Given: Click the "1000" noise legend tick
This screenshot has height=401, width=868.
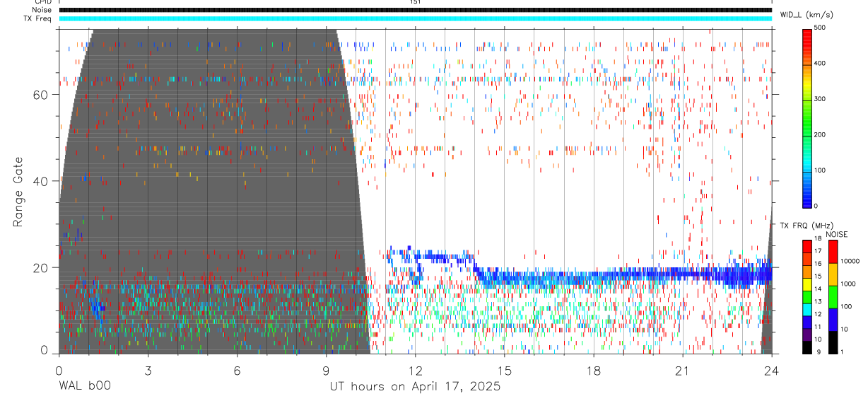Looking at the screenshot, I should pos(848,284).
